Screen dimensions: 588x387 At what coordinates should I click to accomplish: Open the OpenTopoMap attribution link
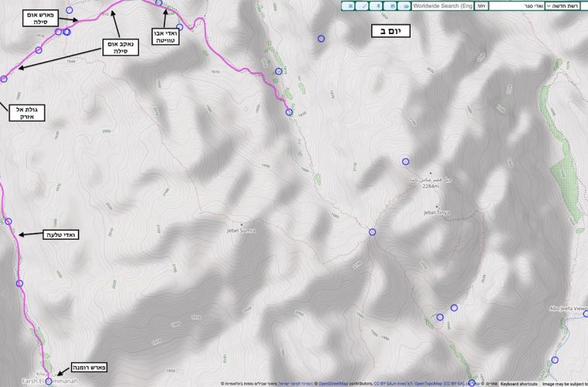click(x=438, y=383)
